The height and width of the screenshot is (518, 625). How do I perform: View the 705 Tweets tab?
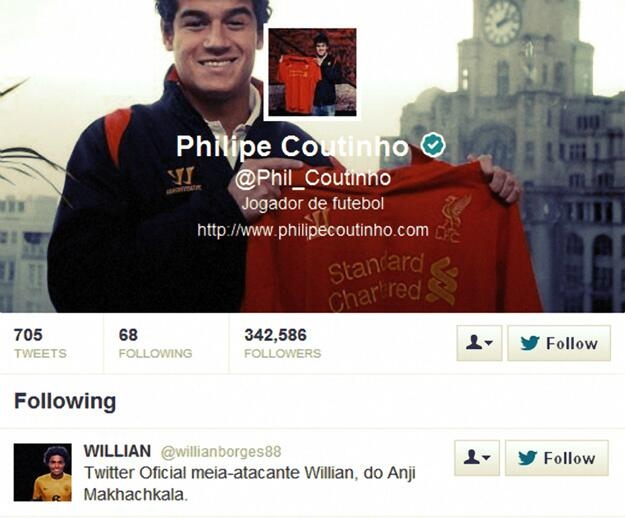pos(40,343)
